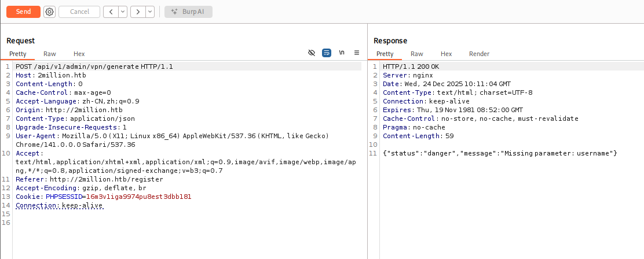The image size is (644, 259).
Task: Click the orange Send button
Action: click(x=23, y=12)
